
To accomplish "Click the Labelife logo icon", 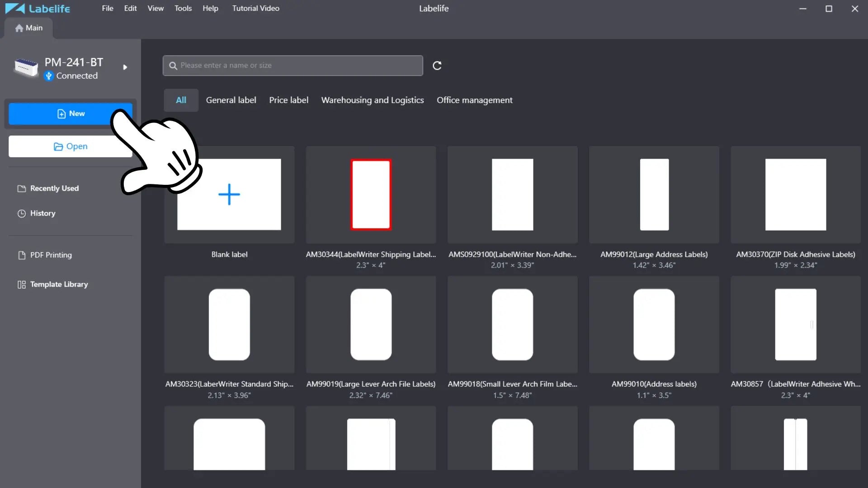I will pyautogui.click(x=14, y=9).
